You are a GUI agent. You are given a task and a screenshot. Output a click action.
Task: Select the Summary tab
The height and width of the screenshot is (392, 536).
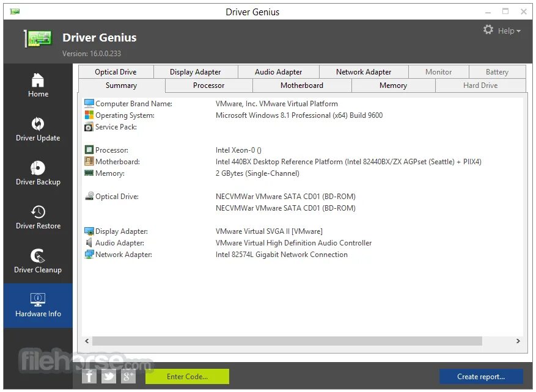pos(122,85)
